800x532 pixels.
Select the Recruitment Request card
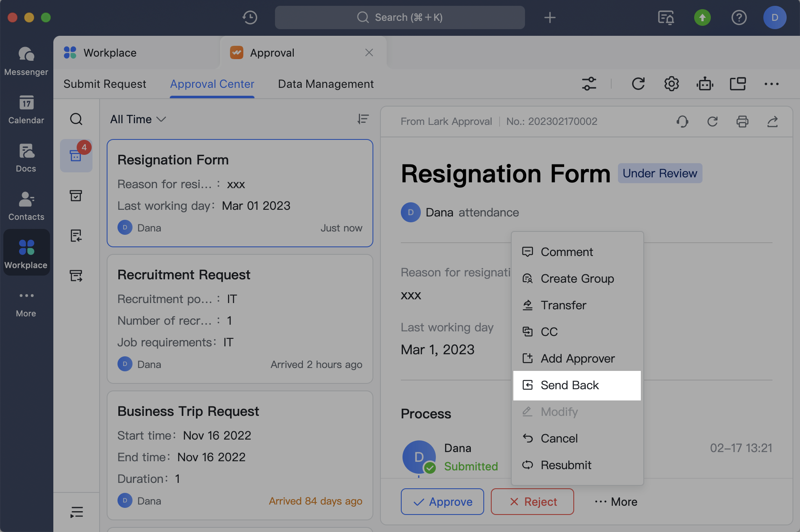point(240,319)
